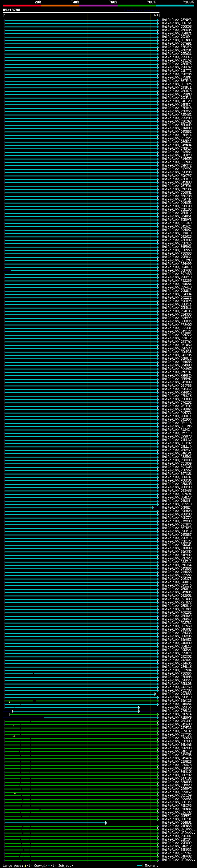Click the cyan ~100% identity legend segment
The image size is (197, 868).
point(175,6)
